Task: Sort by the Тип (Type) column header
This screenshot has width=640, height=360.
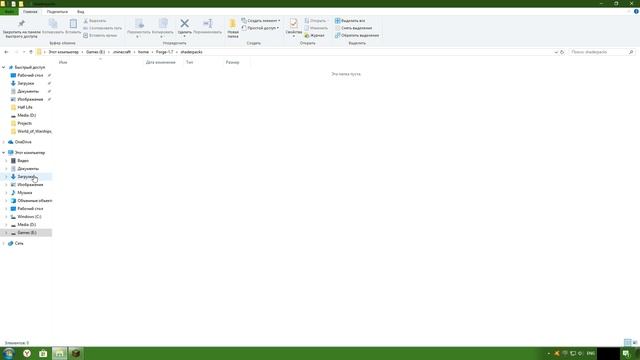Action: (x=189, y=62)
